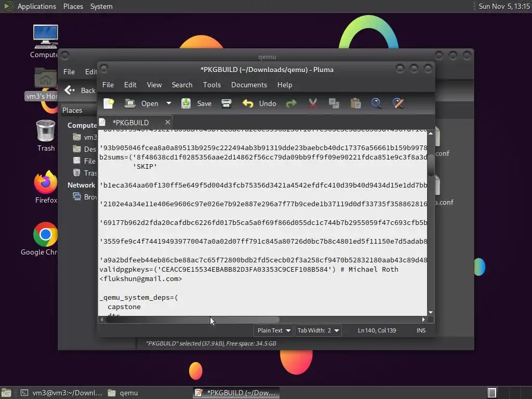Screen dimensions: 532x399
Task: Redo with the green arrow icon
Action: tap(291, 103)
